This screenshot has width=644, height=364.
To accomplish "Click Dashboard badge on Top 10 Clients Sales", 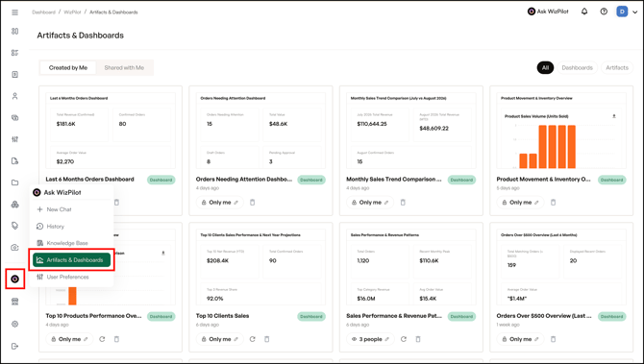I will [x=310, y=316].
